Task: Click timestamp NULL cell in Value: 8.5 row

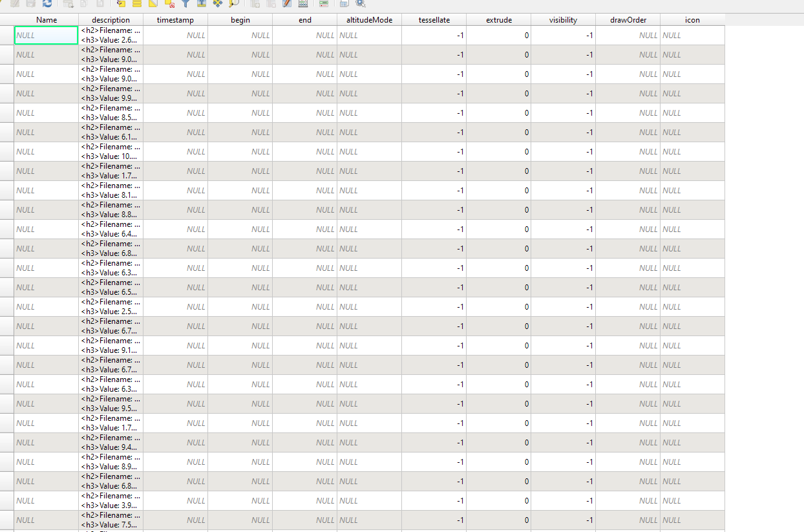Action: [x=176, y=112]
